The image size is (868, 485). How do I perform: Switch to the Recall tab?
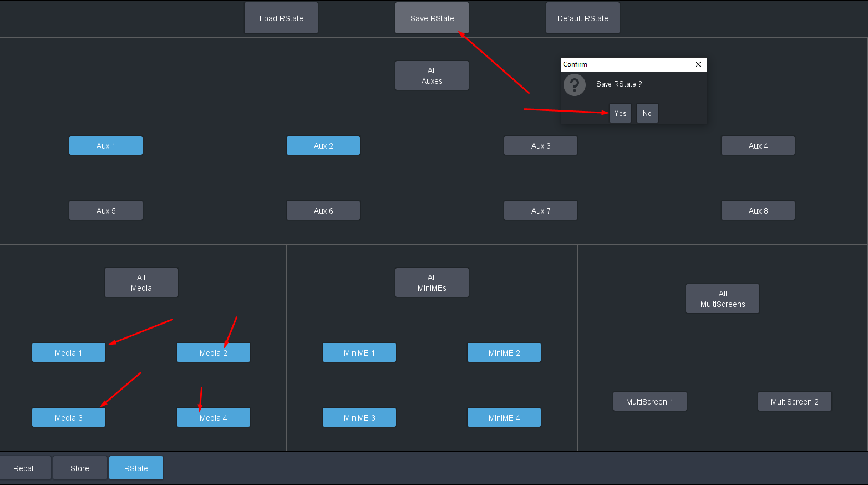24,468
